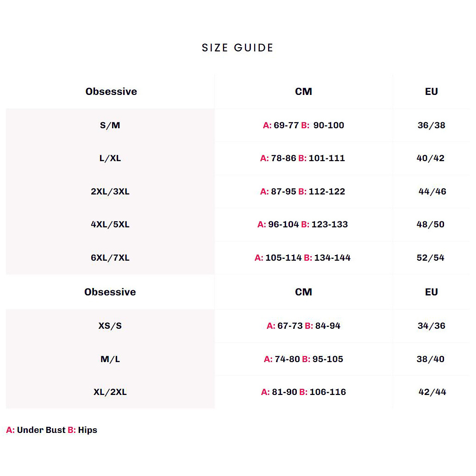Select EU size 34/36
Viewport: 476px width, 476px height.
point(431,326)
